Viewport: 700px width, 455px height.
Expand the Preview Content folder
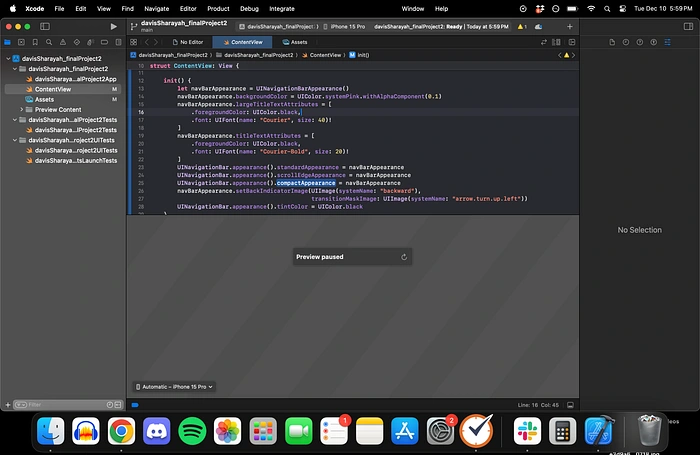pyautogui.click(x=22, y=109)
